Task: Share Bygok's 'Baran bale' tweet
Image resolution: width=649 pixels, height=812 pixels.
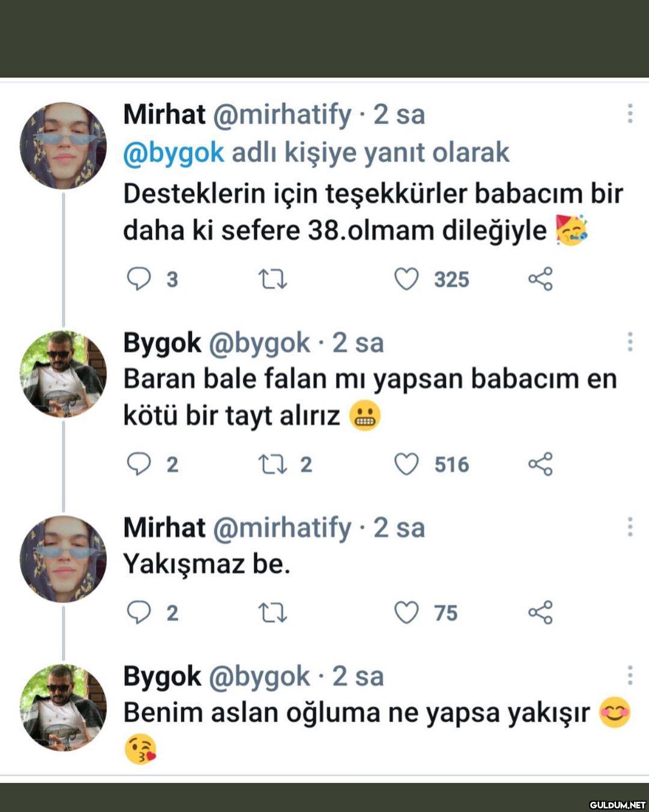Action: click(540, 465)
